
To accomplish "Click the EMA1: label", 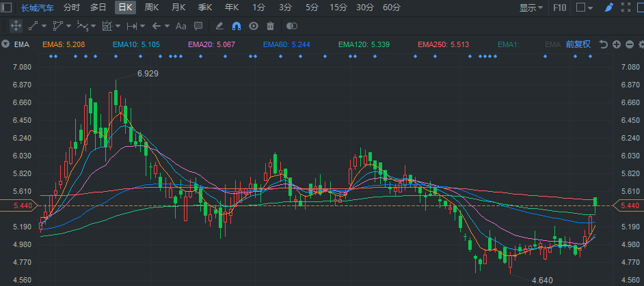I will [x=509, y=44].
